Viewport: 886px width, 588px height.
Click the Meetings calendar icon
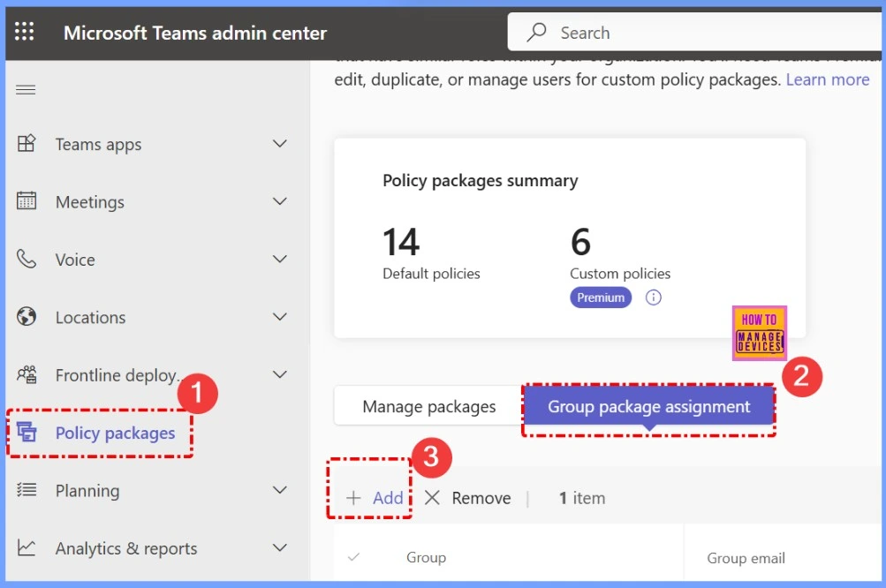tap(27, 201)
